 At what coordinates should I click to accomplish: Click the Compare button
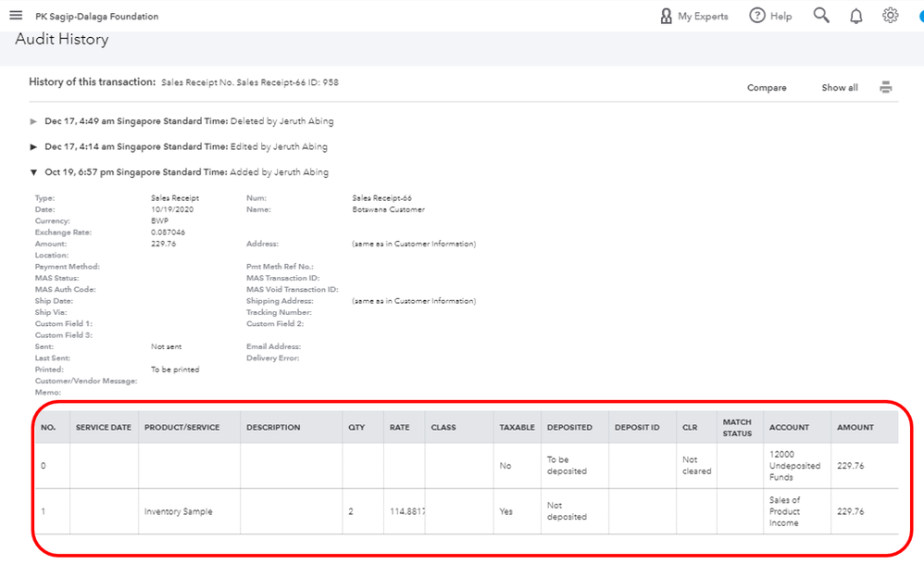[x=767, y=88]
